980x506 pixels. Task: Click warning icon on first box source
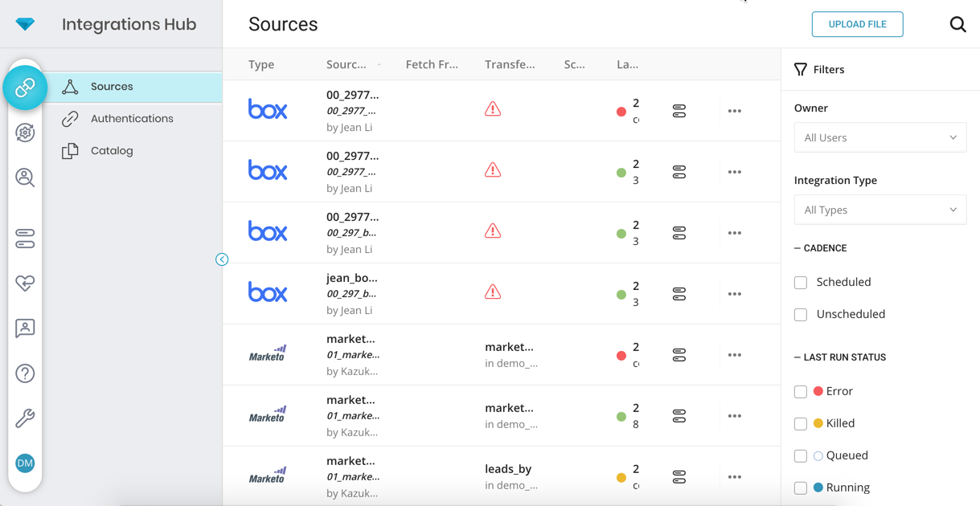493,109
